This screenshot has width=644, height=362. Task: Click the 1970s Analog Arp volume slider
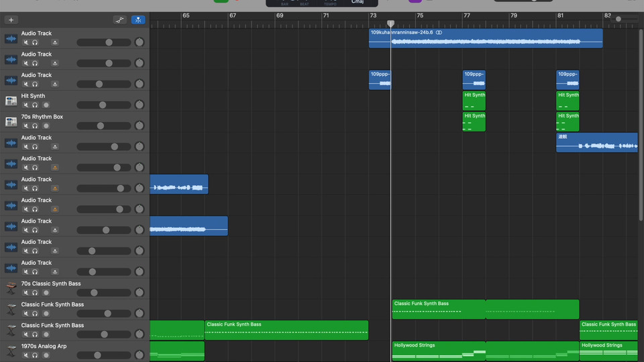coord(103,355)
